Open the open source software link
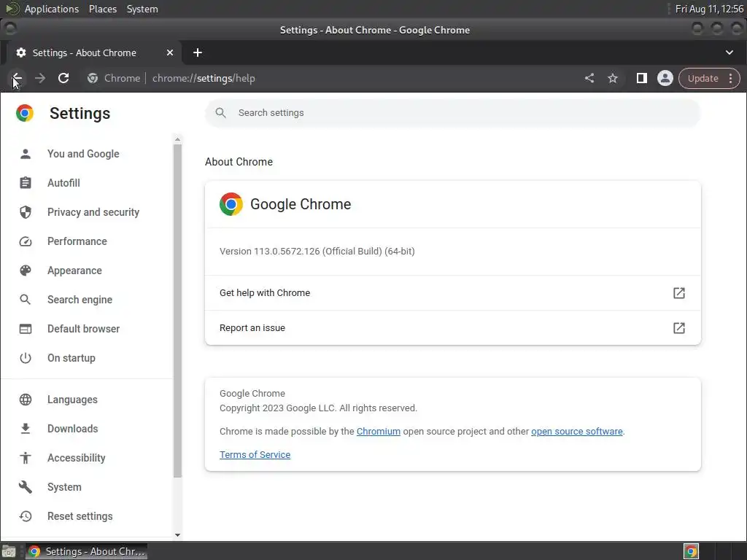 point(577,432)
